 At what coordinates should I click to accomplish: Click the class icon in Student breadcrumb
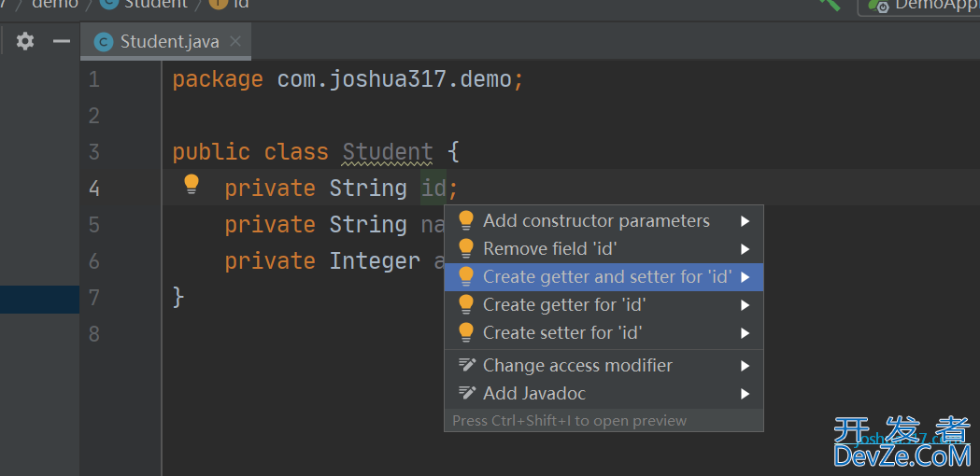(108, 3)
